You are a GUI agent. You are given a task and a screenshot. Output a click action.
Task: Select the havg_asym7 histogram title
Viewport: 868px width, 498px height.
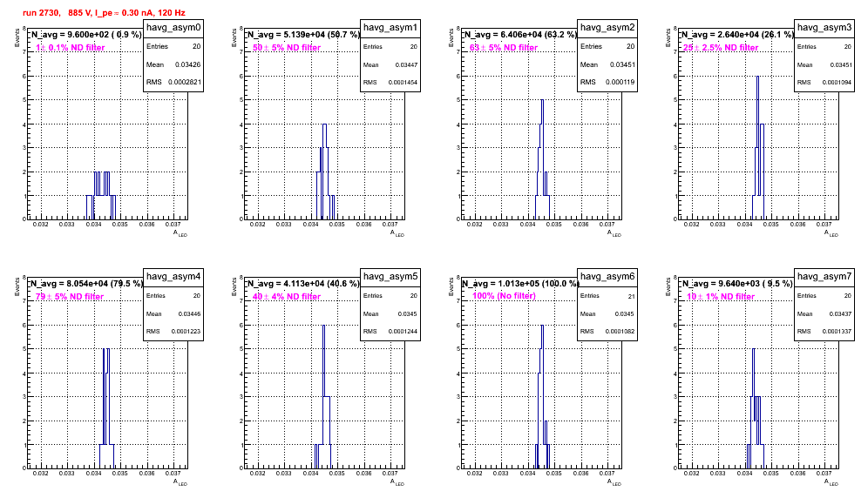point(824,277)
